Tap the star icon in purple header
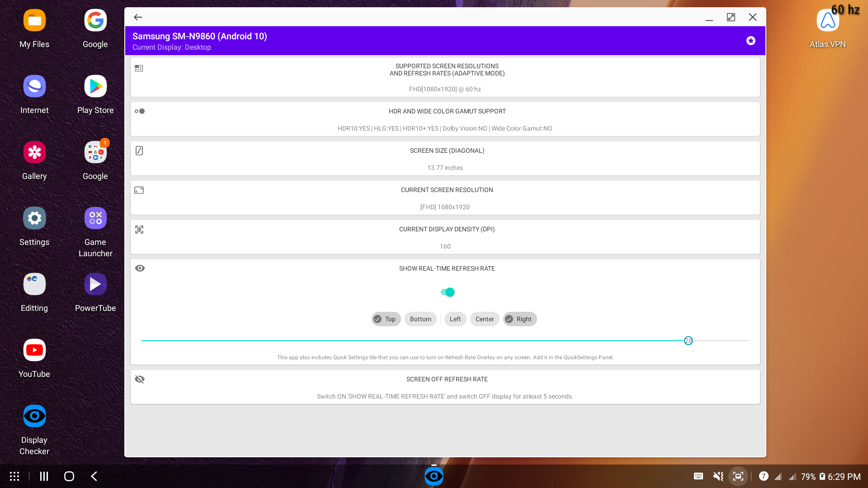Image resolution: width=868 pixels, height=488 pixels. [x=751, y=41]
